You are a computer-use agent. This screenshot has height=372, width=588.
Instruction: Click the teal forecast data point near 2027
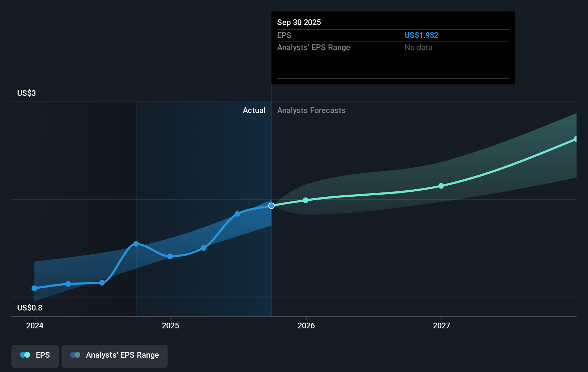coord(441,186)
